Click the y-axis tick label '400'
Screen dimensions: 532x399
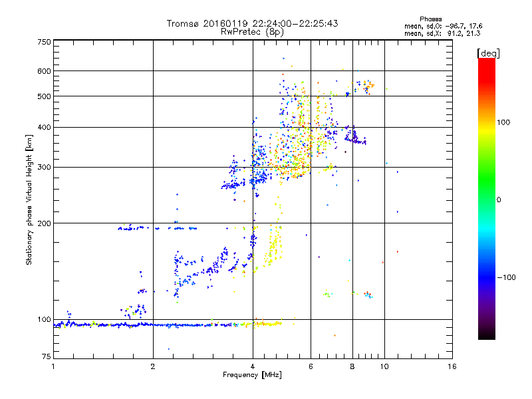45,127
